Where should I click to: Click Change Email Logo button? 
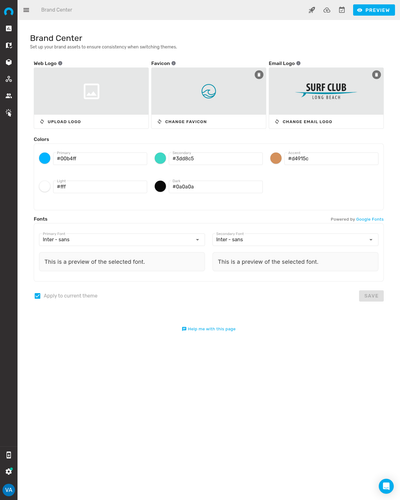pos(303,122)
